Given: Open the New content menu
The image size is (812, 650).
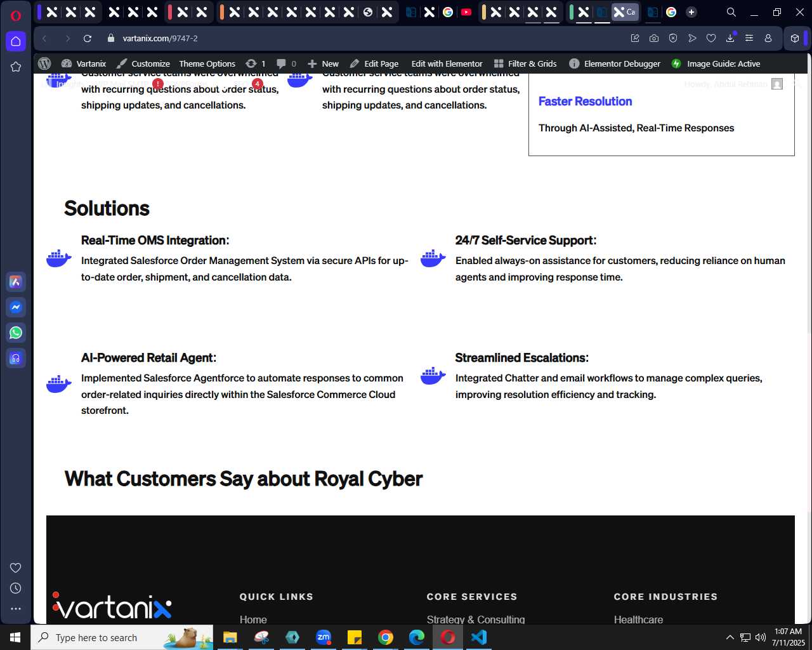Looking at the screenshot, I should [324, 63].
